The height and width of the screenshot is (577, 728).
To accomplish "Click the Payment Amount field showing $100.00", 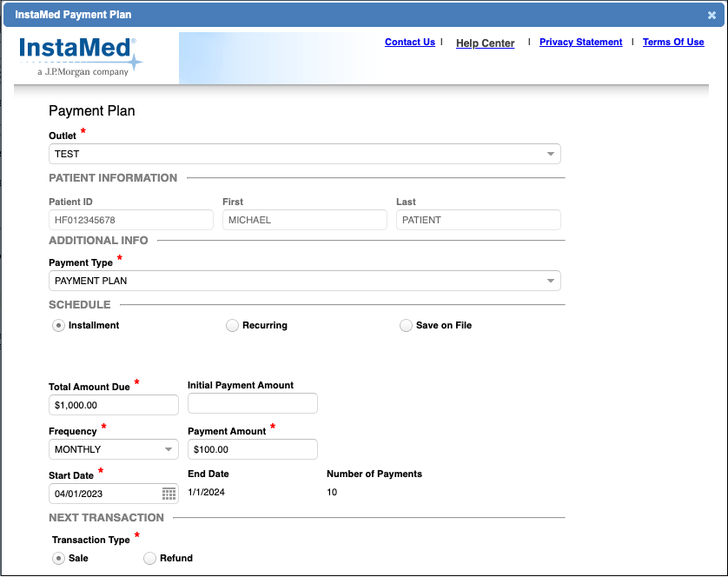I will (253, 449).
